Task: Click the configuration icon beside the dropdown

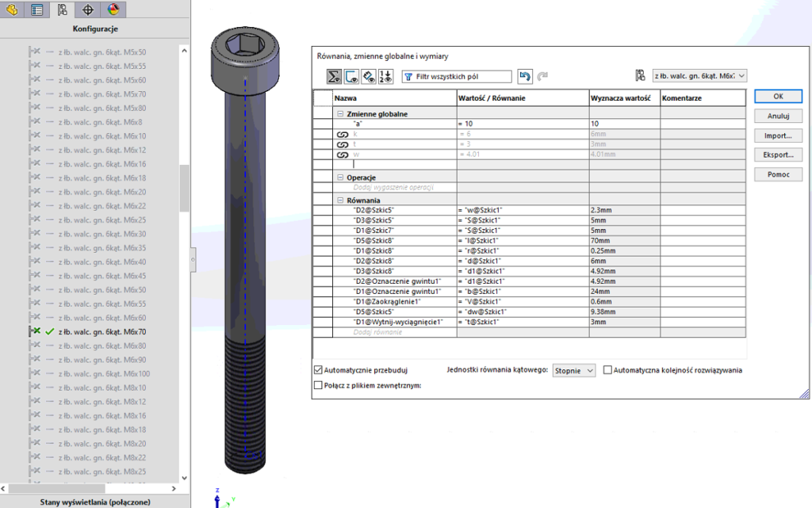Action: coord(640,76)
